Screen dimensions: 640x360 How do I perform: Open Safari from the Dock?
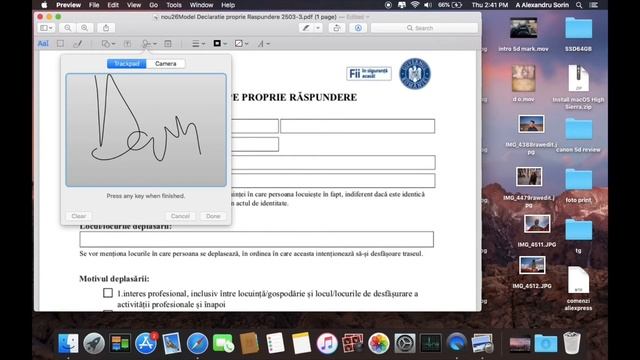click(x=197, y=343)
